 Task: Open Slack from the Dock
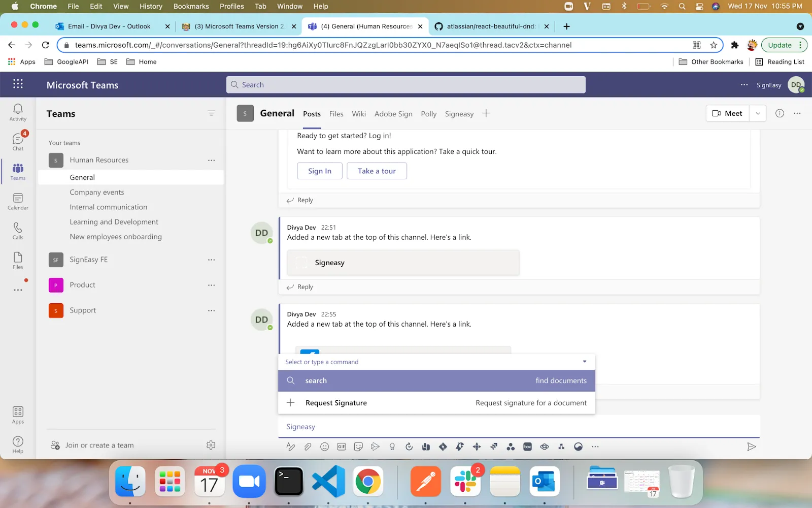tap(465, 481)
